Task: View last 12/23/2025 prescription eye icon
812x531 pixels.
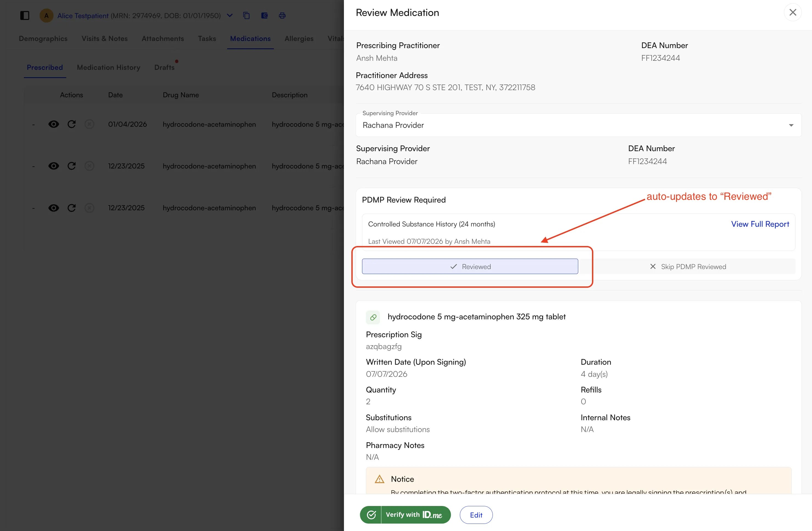Action: (54, 208)
